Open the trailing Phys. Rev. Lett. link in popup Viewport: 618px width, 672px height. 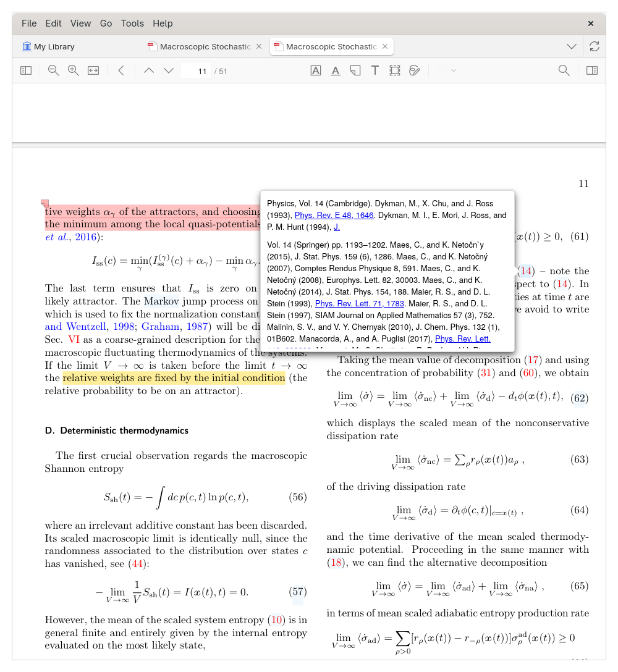click(463, 339)
